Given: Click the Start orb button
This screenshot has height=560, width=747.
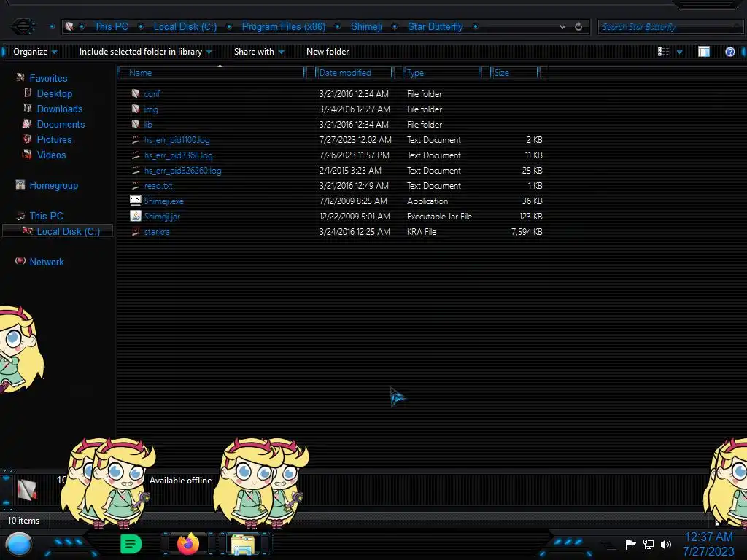Looking at the screenshot, I should tap(18, 544).
